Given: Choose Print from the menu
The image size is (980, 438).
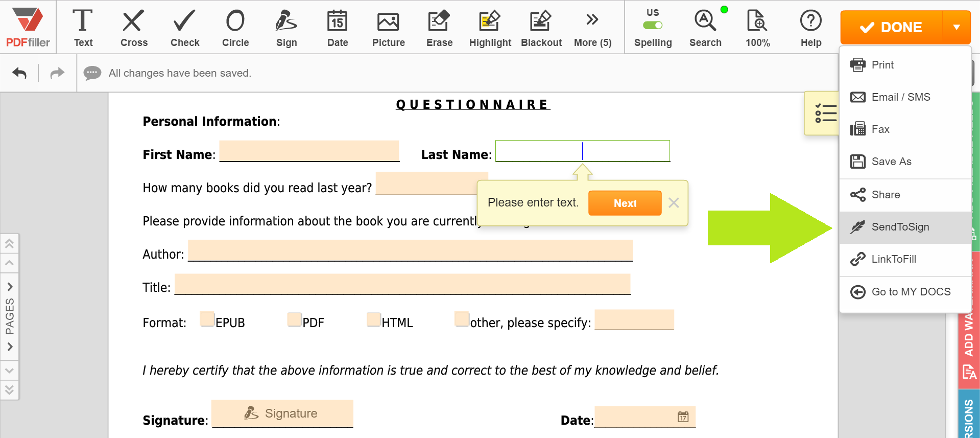Looking at the screenshot, I should [905, 65].
